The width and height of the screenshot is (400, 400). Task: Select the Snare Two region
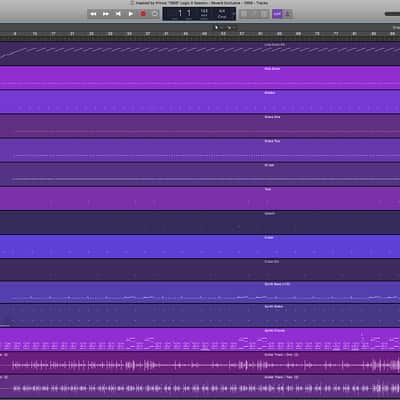[x=200, y=150]
